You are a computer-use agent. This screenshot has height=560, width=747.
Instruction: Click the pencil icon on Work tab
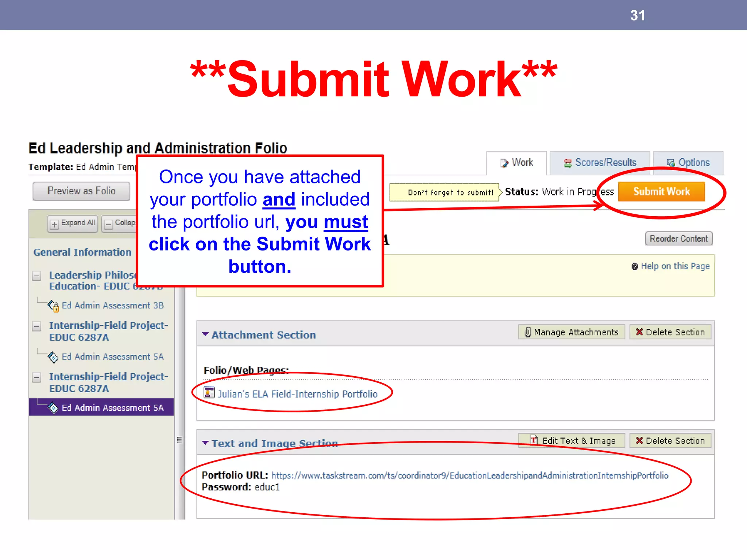pyautogui.click(x=504, y=163)
